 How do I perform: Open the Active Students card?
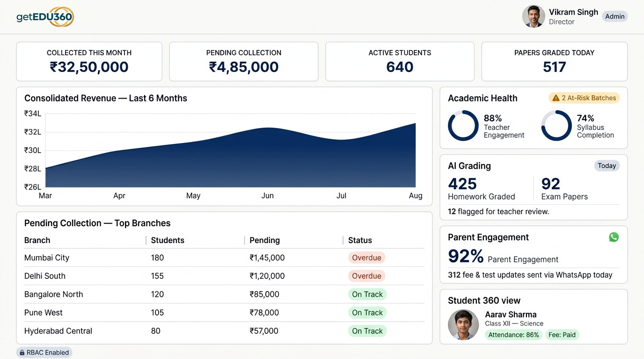[x=400, y=61]
